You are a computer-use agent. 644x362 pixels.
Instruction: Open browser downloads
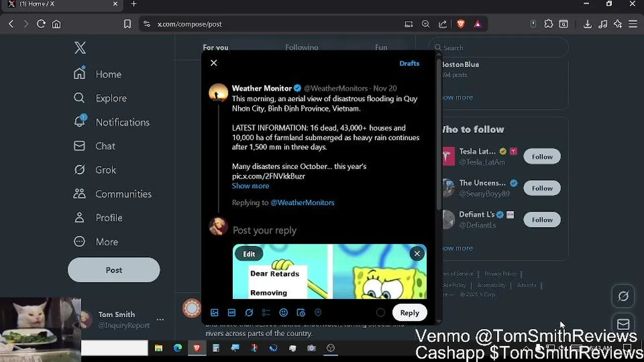click(587, 24)
